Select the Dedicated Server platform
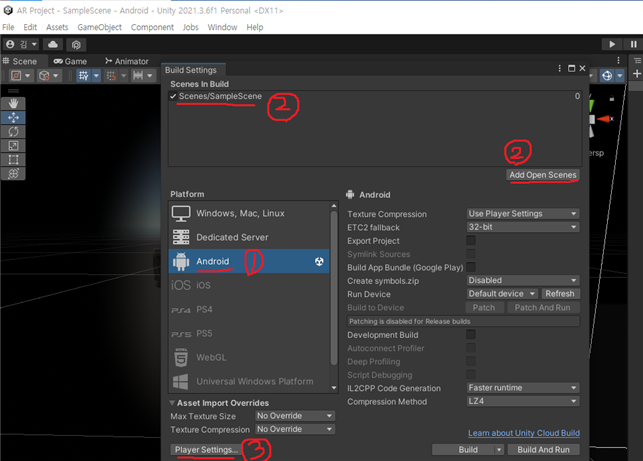 tap(249, 237)
